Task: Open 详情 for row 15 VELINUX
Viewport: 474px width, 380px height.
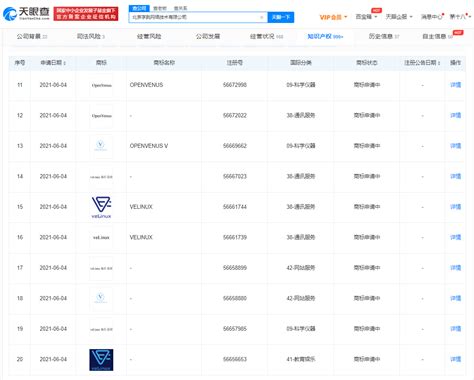Action: (455, 207)
